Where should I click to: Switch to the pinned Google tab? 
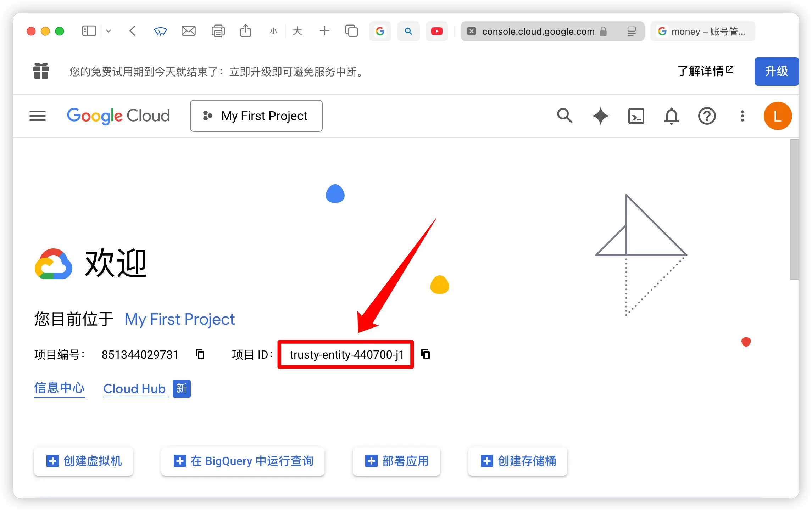pos(380,31)
